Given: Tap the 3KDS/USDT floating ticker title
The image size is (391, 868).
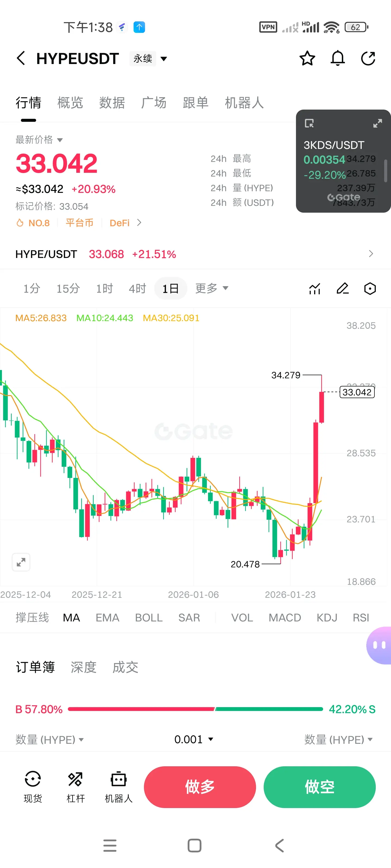Looking at the screenshot, I should click(334, 145).
